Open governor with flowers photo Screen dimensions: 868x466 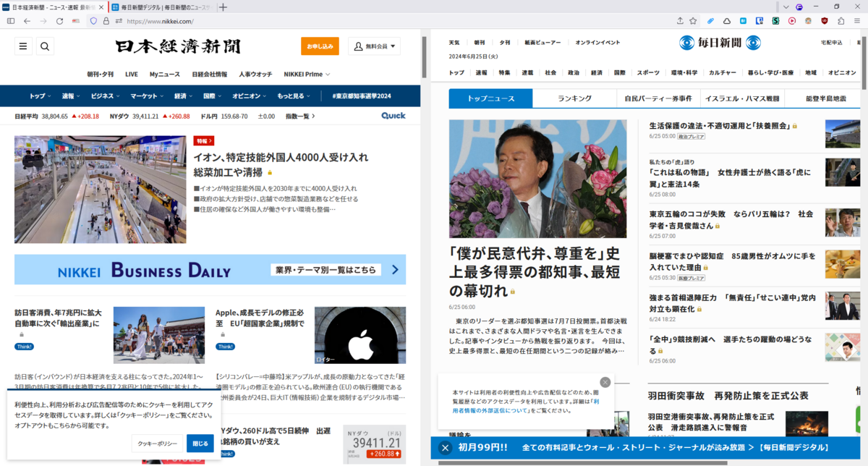point(537,179)
